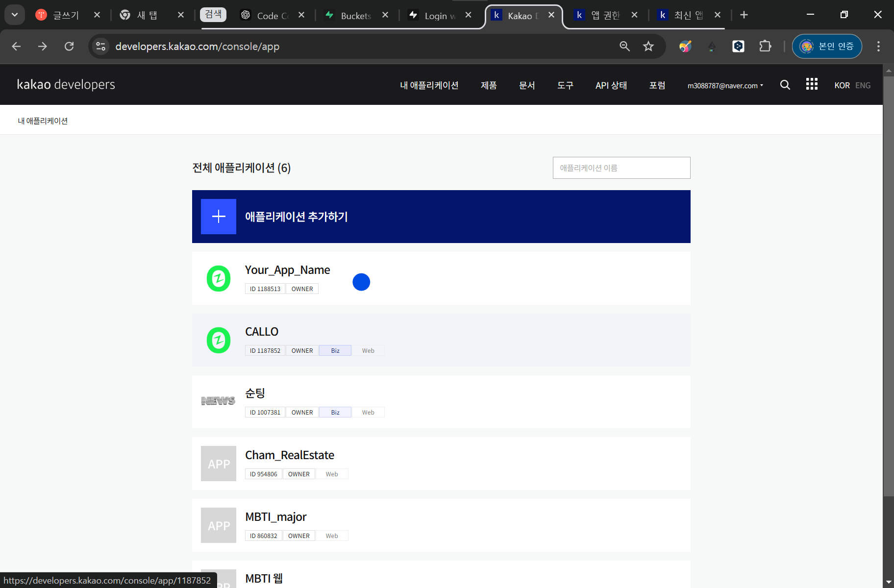Image resolution: width=894 pixels, height=588 pixels.
Task: Switch to the 앱 권한 tab
Action: (x=605, y=15)
